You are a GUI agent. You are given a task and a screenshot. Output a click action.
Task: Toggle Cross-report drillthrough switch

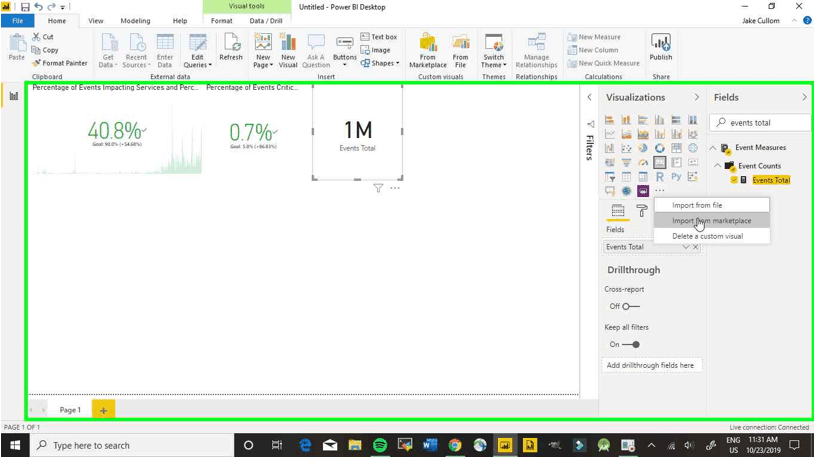631,306
